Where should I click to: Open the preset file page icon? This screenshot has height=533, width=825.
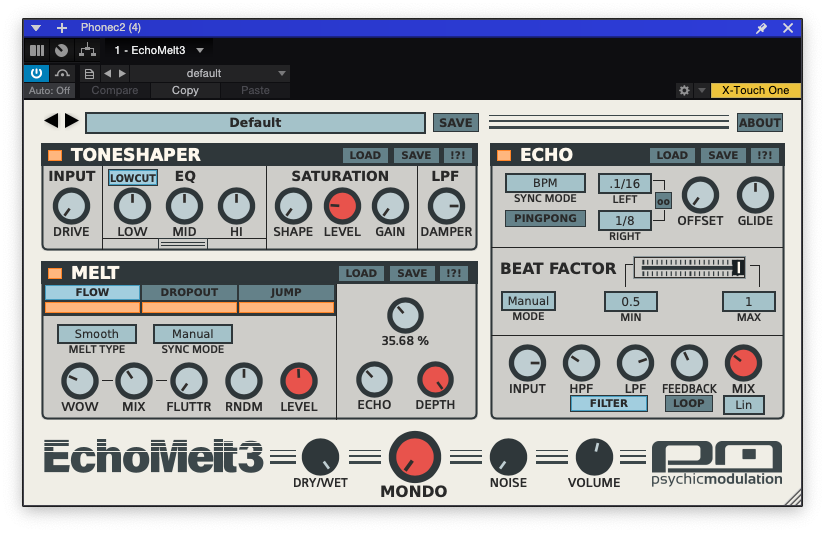[89, 74]
